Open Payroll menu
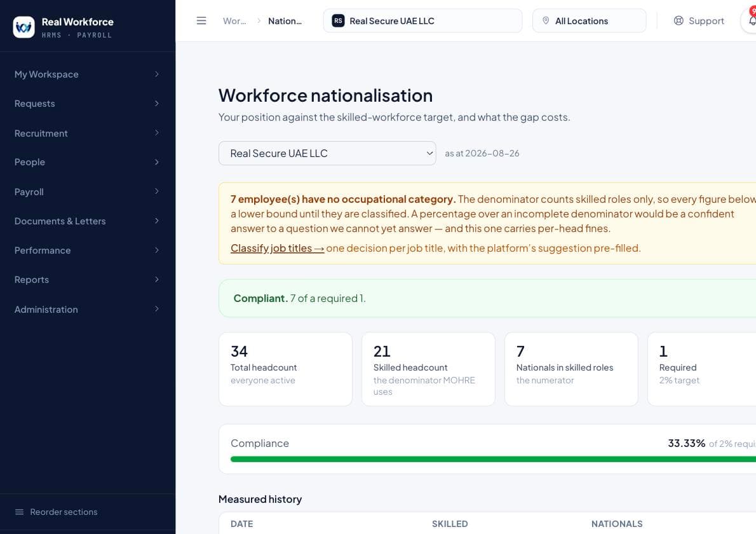The width and height of the screenshot is (756, 534). point(87,191)
